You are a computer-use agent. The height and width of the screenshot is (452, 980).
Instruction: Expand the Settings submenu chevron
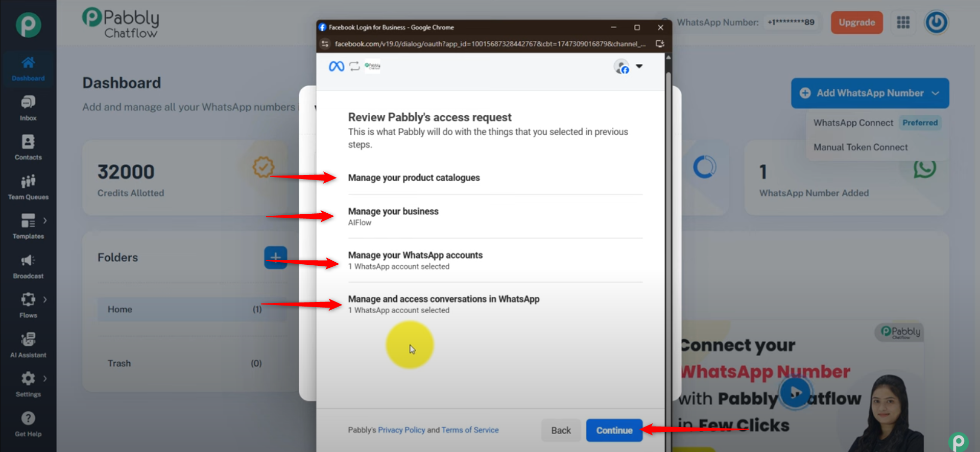(x=45, y=379)
